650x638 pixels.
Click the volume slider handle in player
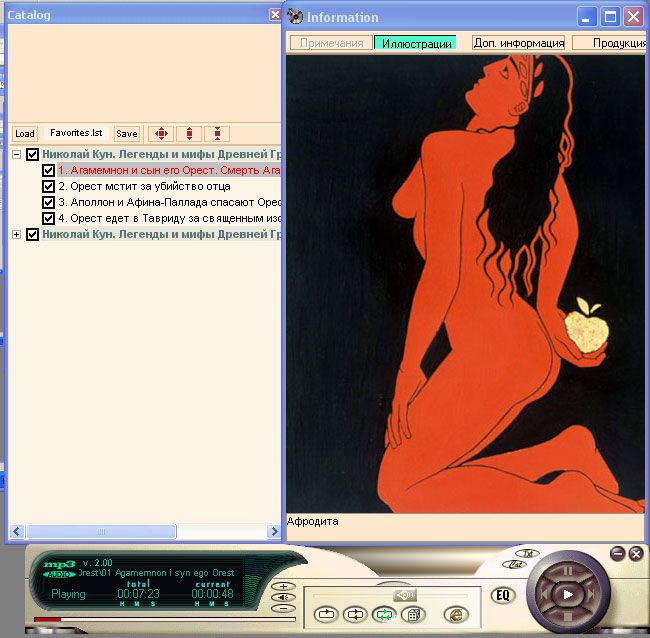point(405,595)
